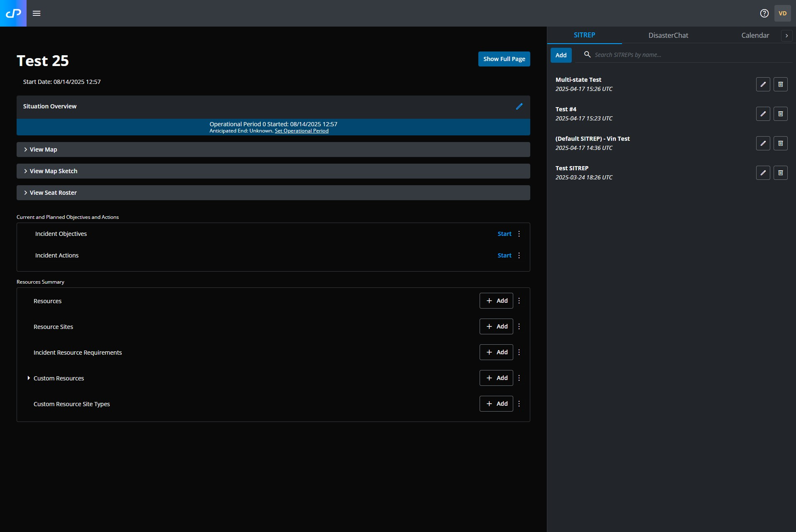
Task: Add an Incident Resource Requirement
Action: 496,352
